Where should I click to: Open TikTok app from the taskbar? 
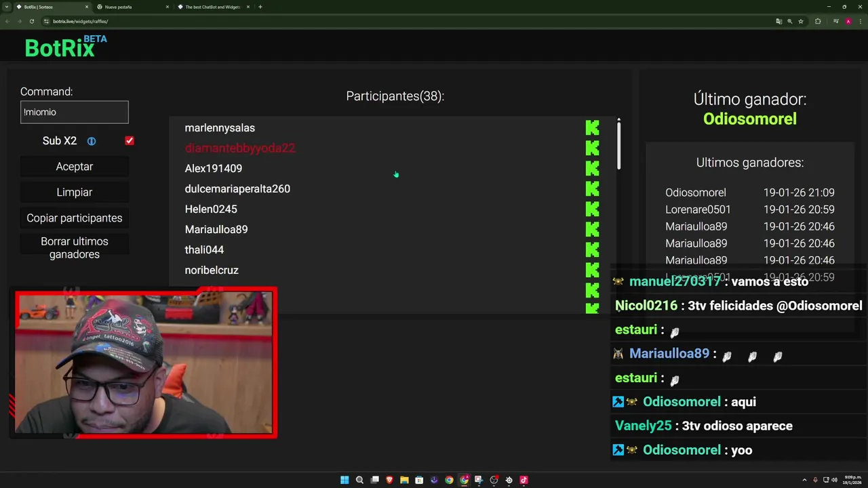(524, 480)
